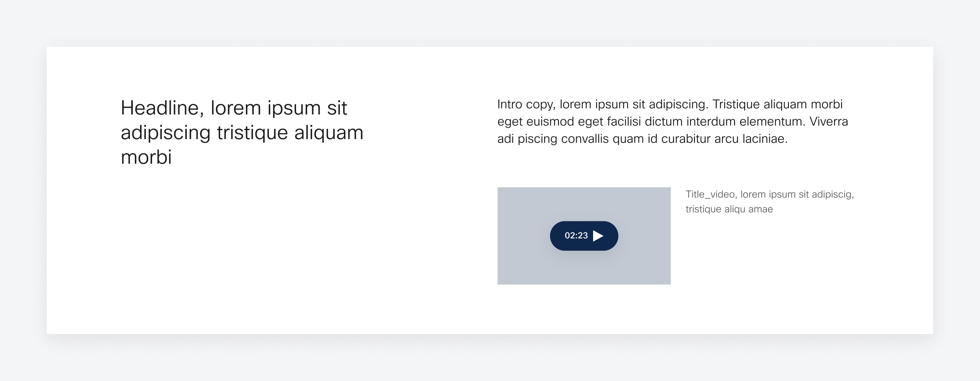Screen dimensions: 980x381
Task: Click the word 'curabitur' in intro copy
Action: pyautogui.click(x=686, y=139)
